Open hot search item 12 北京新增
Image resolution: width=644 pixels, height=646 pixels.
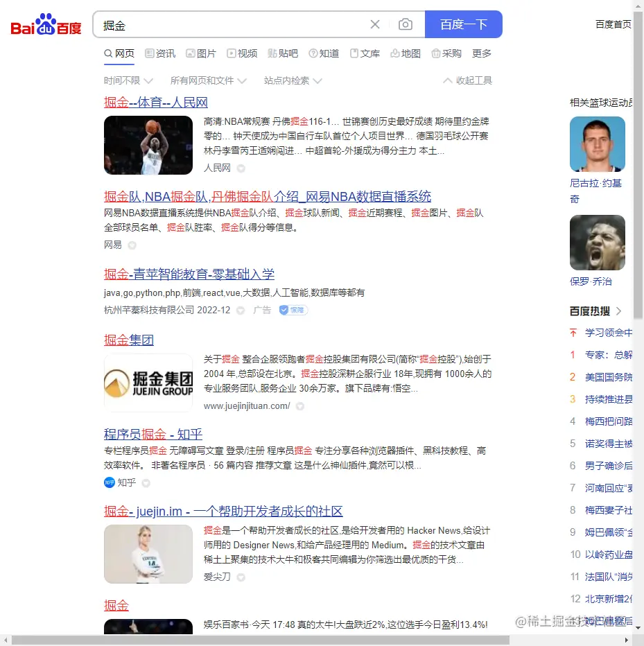point(609,599)
